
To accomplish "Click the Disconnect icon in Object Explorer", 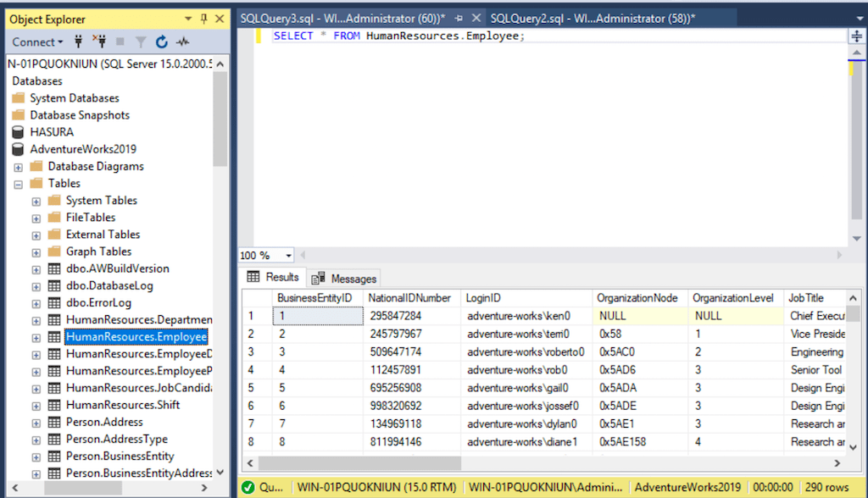I will point(100,41).
